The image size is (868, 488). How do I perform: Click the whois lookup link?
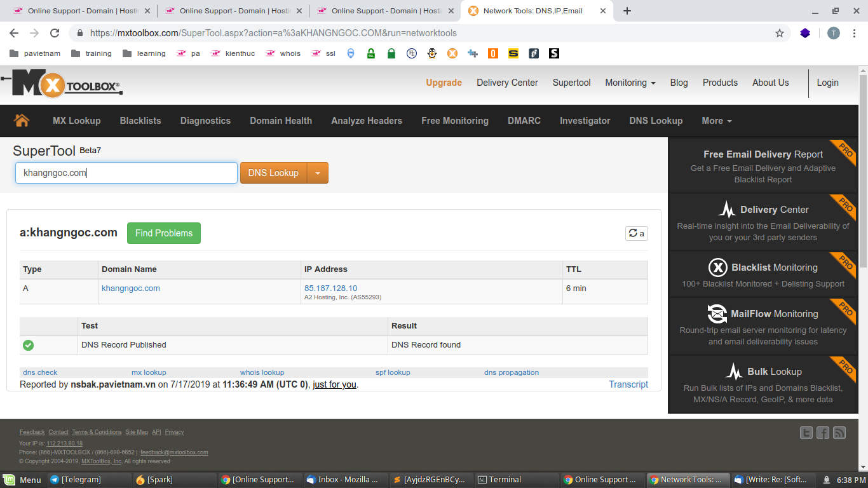262,372
